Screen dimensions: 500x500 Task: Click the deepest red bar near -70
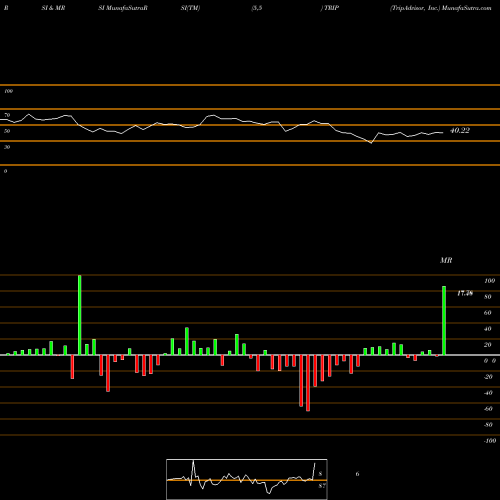tap(308, 383)
